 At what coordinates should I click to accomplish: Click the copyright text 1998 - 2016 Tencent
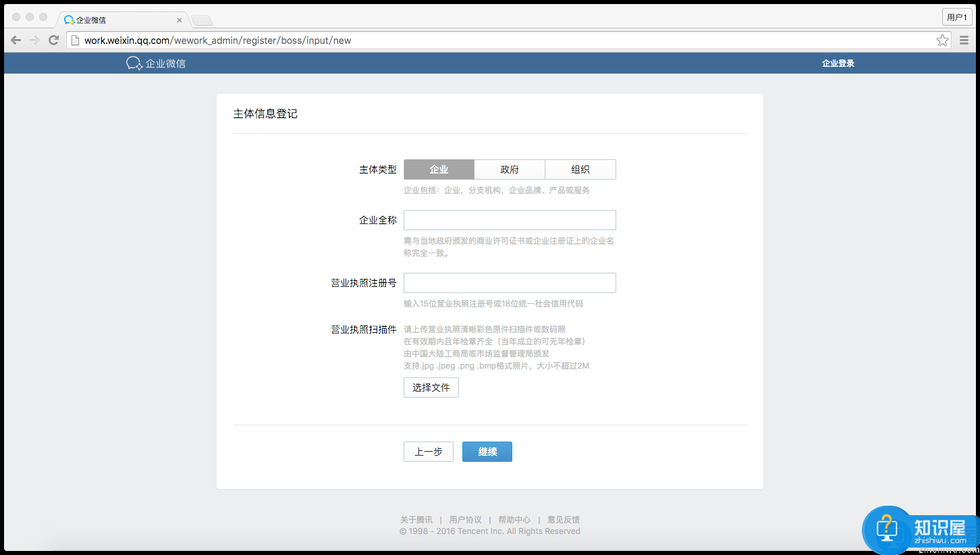490,531
